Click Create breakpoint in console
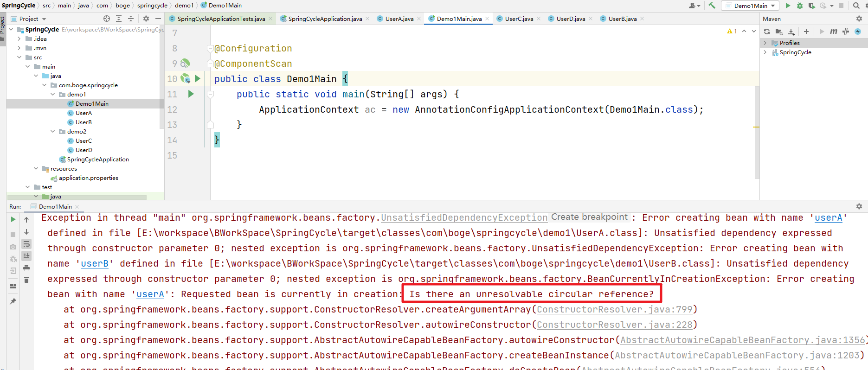 coord(590,217)
